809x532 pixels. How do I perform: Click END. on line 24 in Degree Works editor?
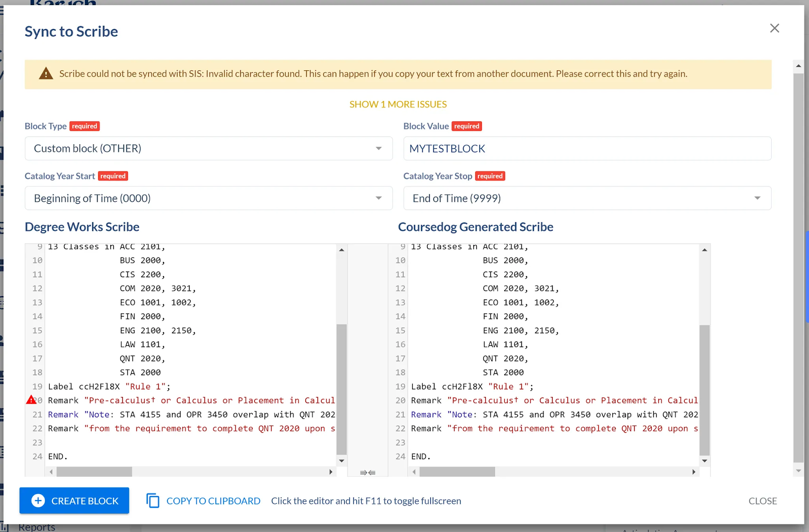tap(58, 456)
